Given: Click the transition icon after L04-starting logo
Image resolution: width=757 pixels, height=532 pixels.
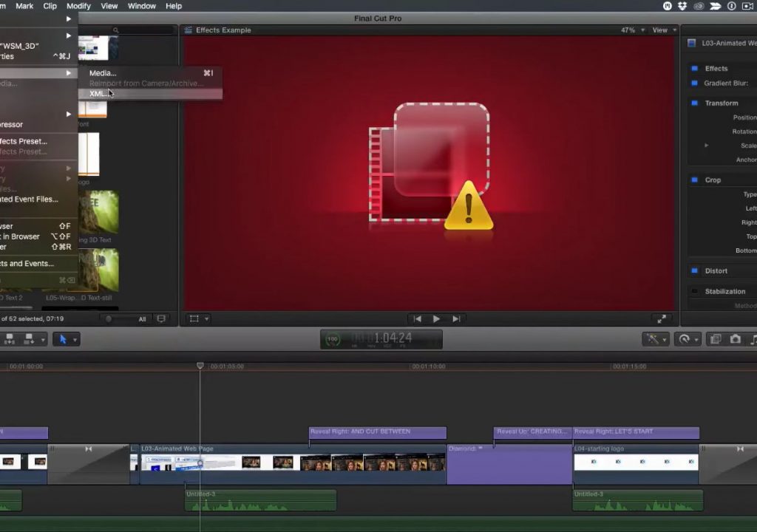Looking at the screenshot, I should click(740, 449).
